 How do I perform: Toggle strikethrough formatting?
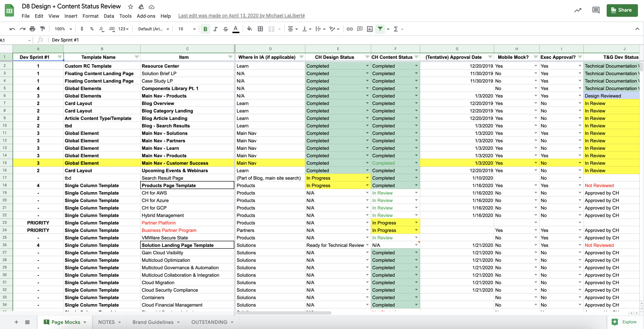(225, 29)
